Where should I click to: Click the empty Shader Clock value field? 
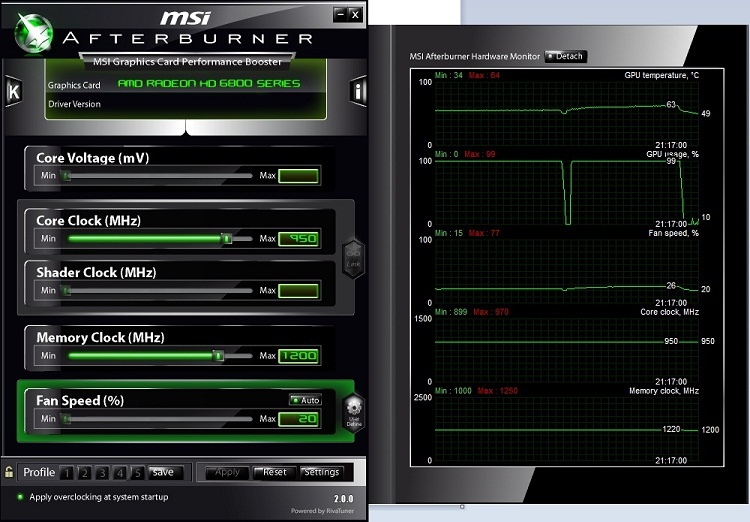[298, 291]
